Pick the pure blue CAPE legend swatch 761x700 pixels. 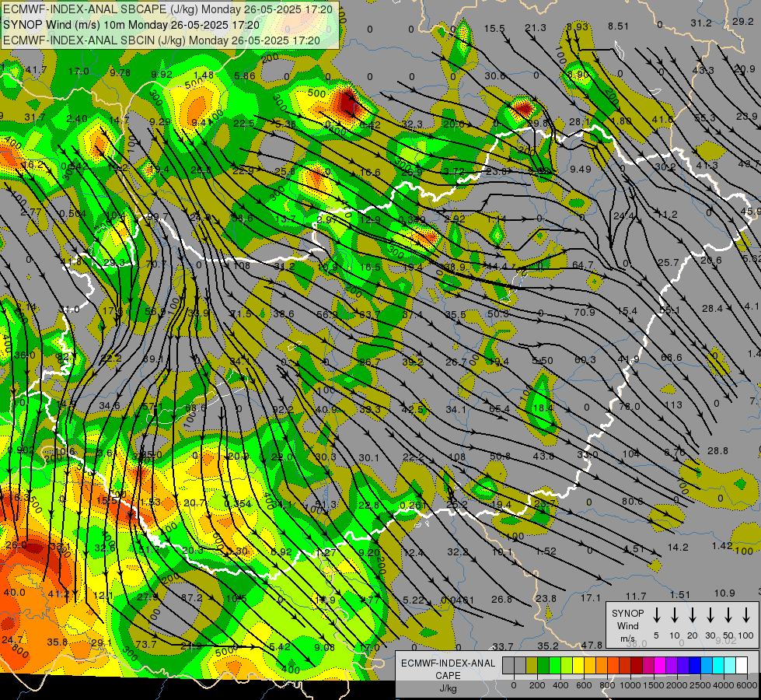(x=694, y=665)
